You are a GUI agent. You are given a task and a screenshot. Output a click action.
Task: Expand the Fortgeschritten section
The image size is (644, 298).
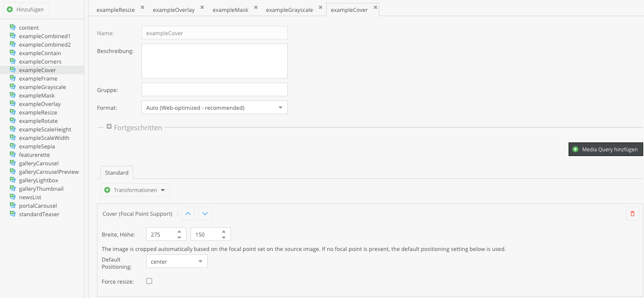[109, 127]
